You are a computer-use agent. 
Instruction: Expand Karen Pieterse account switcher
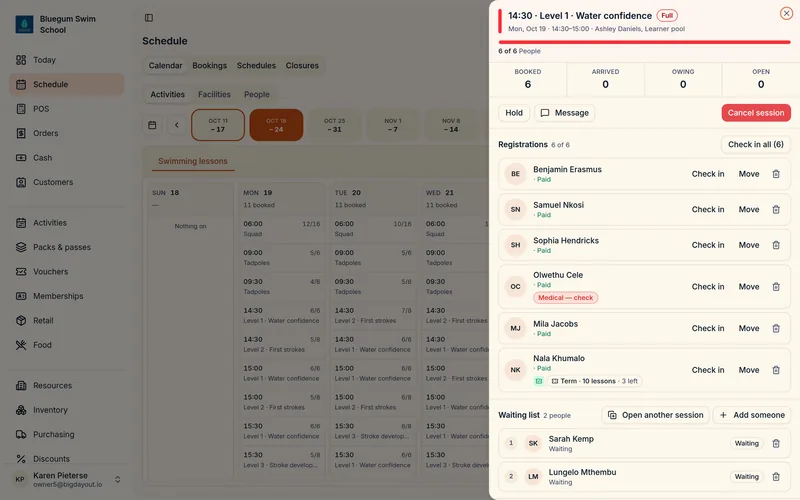point(117,480)
